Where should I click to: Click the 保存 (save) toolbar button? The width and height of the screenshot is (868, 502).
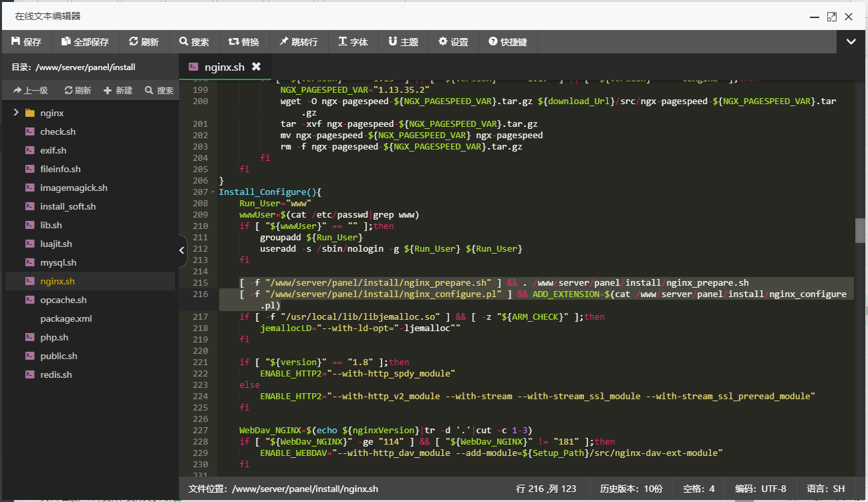27,41
